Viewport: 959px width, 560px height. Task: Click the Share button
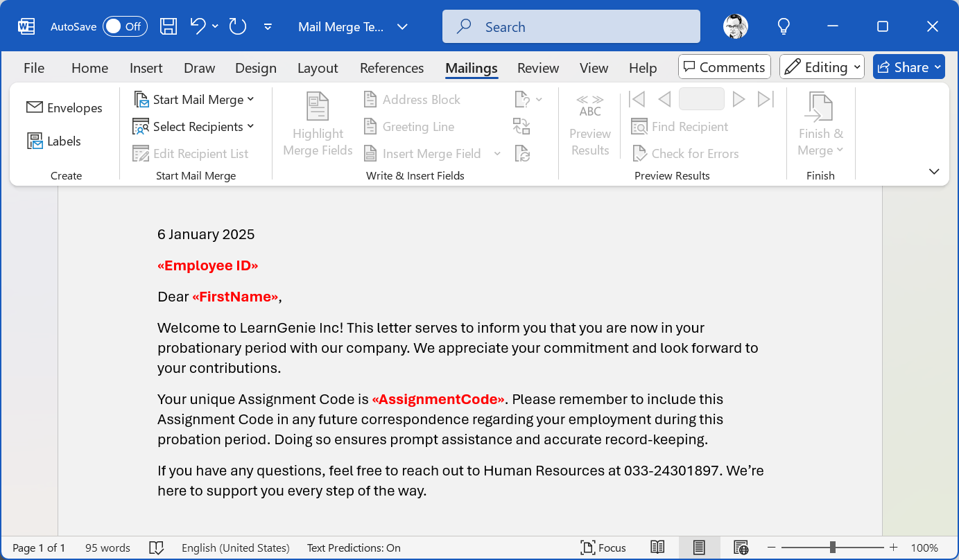tap(908, 67)
